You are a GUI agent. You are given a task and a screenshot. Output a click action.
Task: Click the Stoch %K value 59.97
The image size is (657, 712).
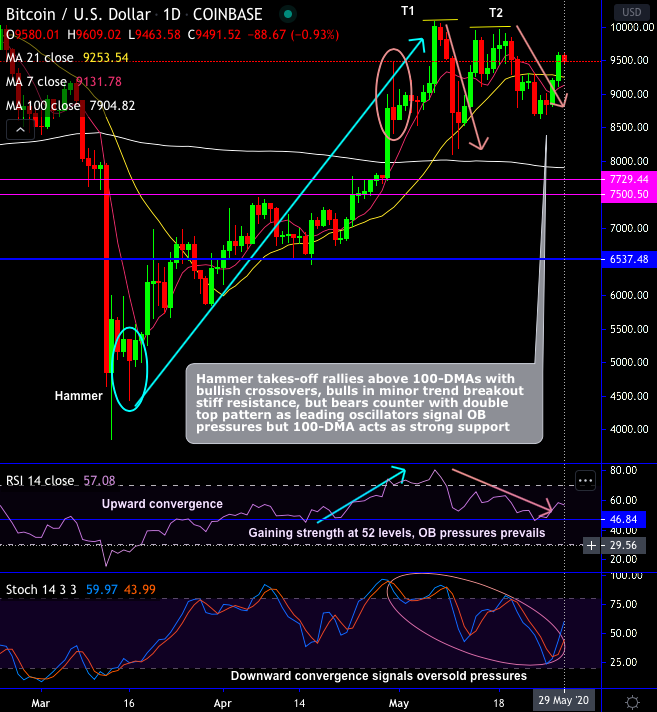pos(102,589)
